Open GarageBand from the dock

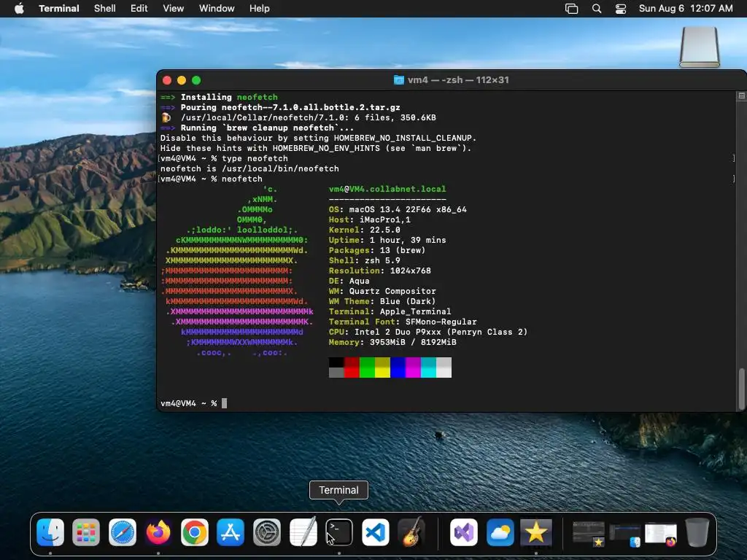(x=411, y=532)
